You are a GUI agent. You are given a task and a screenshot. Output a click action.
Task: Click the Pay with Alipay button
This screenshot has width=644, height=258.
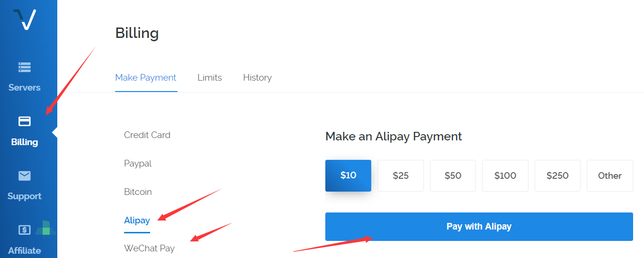[479, 227]
